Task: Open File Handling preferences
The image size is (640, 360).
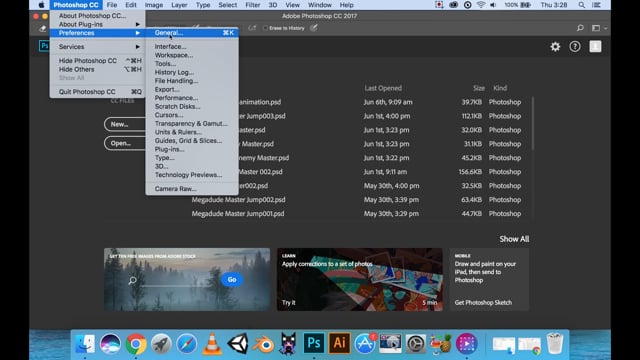Action: (192, 81)
